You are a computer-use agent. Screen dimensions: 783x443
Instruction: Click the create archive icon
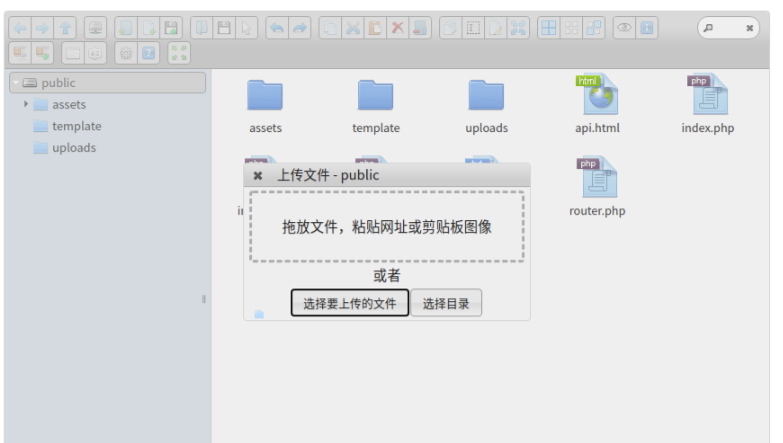point(42,53)
